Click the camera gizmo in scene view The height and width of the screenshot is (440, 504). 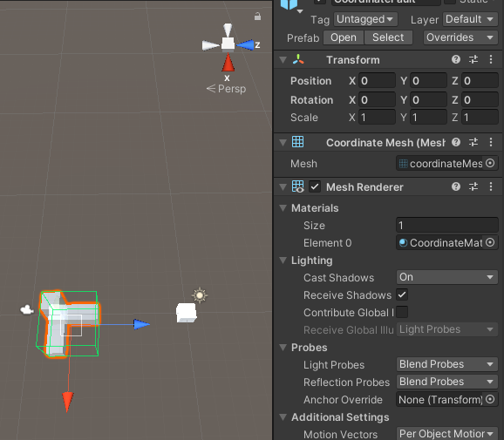point(27,309)
